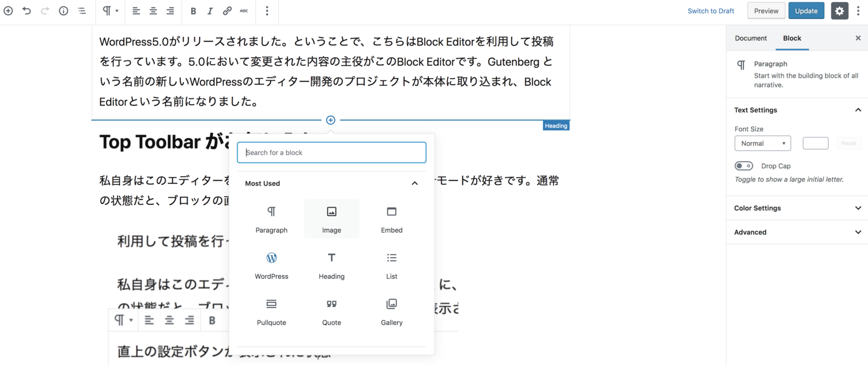The height and width of the screenshot is (365, 868).
Task: Collapse the Most Used section
Action: click(x=332, y=183)
